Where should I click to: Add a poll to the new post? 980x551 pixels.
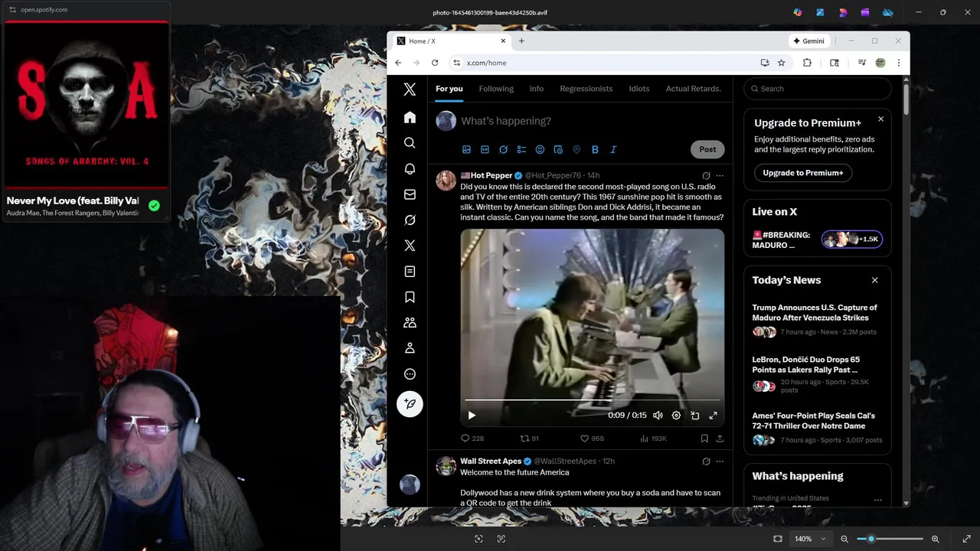521,149
